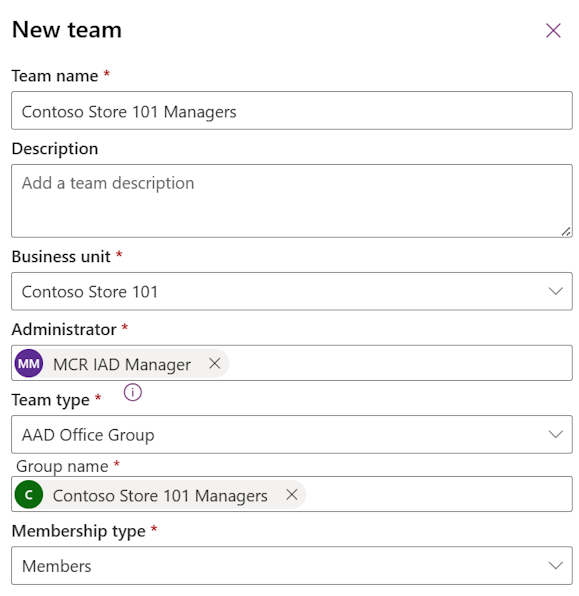Image resolution: width=579 pixels, height=596 pixels.
Task: Click the MM avatar icon
Action: click(x=29, y=363)
